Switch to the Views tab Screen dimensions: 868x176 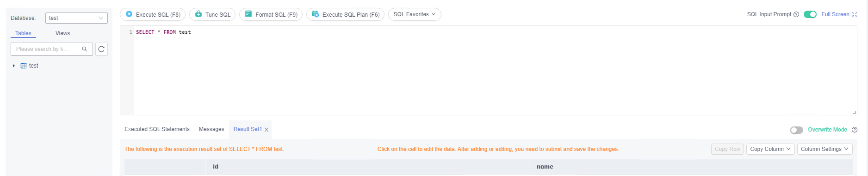coord(62,33)
